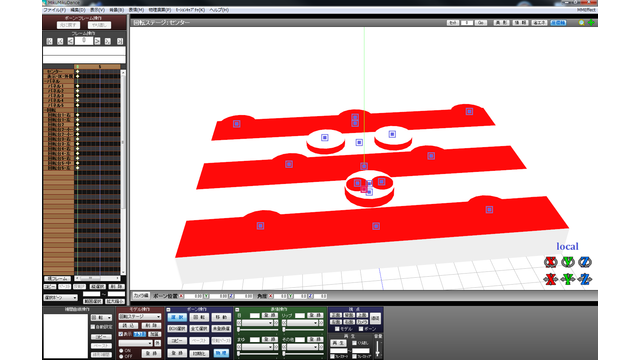Open the 表示(V) menu

(x=97, y=10)
